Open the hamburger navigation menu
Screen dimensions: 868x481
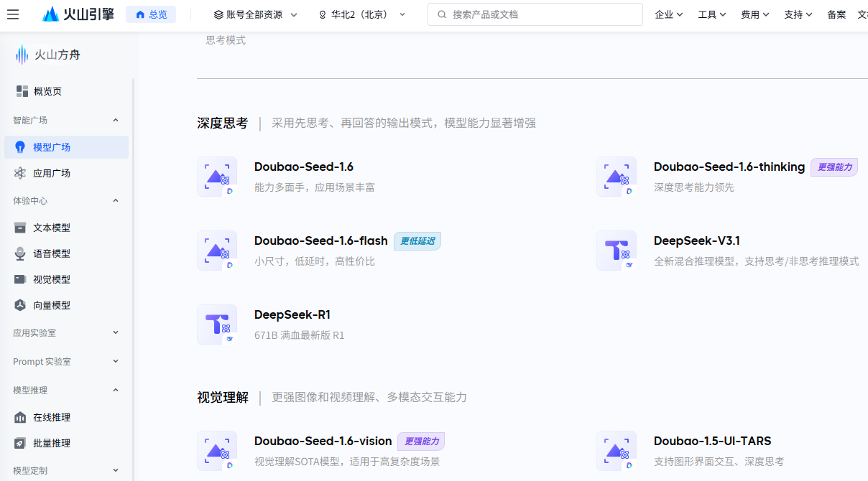(x=13, y=14)
